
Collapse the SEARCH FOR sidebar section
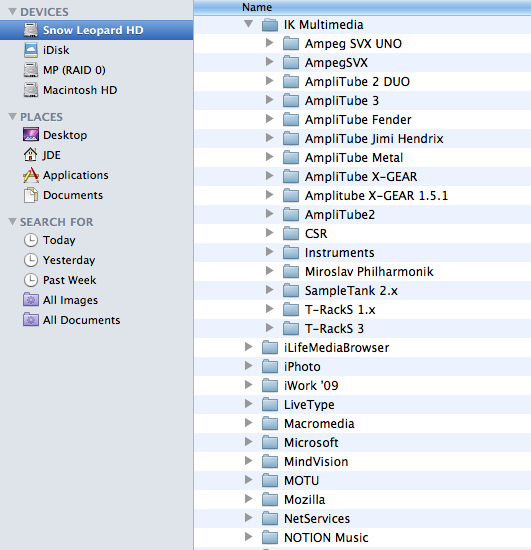pos(12,222)
